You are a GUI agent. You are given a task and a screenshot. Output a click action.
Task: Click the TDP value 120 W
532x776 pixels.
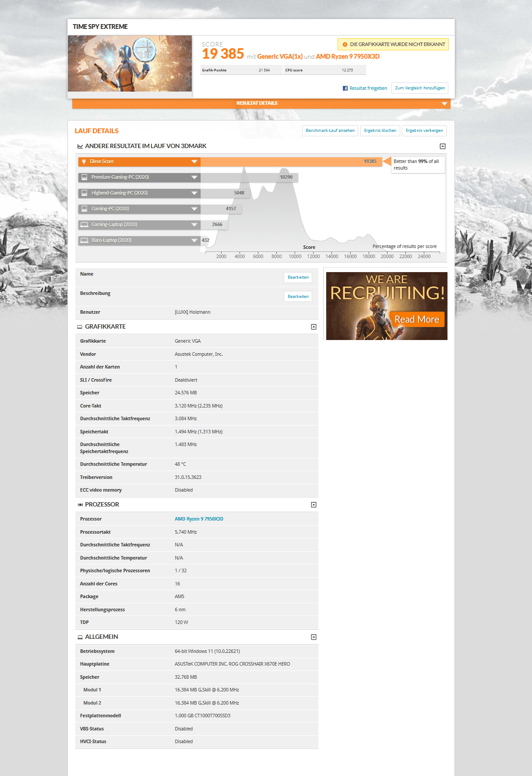(x=182, y=622)
